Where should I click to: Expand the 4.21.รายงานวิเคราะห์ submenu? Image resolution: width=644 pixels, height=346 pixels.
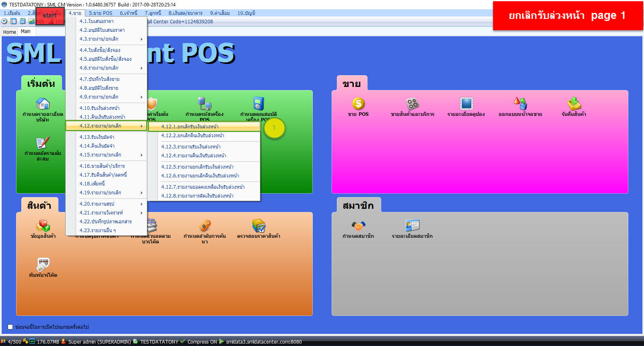[x=106, y=213]
